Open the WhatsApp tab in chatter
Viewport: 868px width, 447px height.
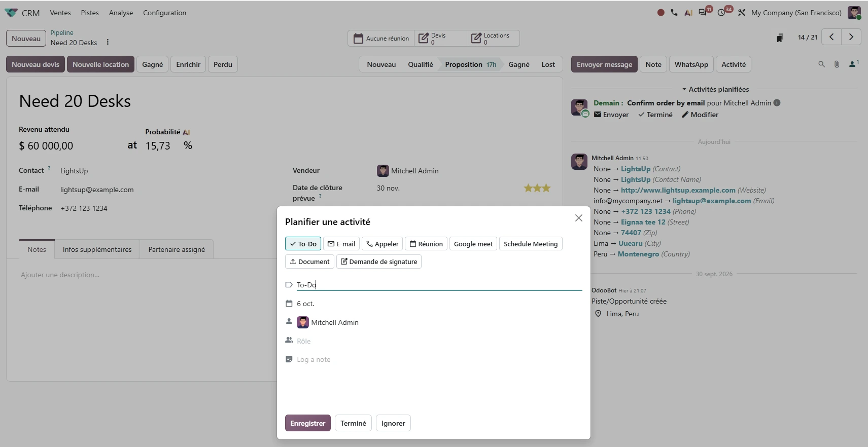pos(691,64)
